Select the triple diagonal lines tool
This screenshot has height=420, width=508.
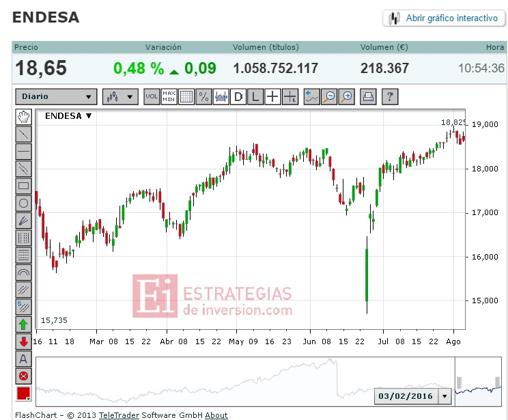[x=23, y=290]
